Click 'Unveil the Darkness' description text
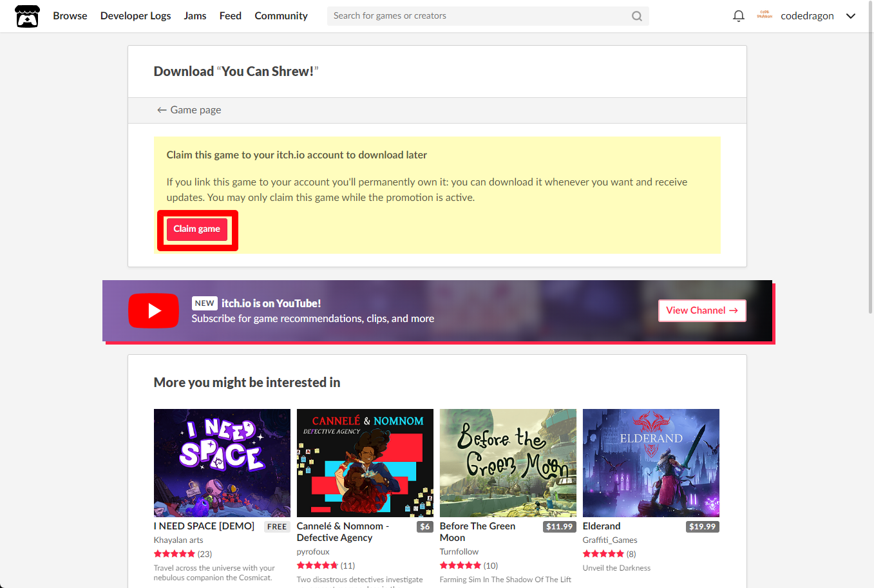Image resolution: width=874 pixels, height=588 pixels. (616, 568)
